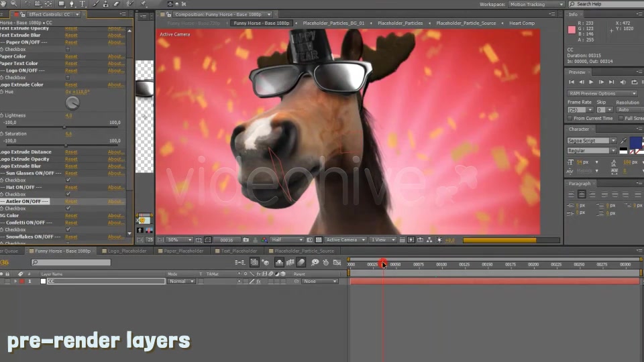Uncheck the Hat ON/OFF checkbox
The width and height of the screenshot is (644, 362).
(68, 194)
